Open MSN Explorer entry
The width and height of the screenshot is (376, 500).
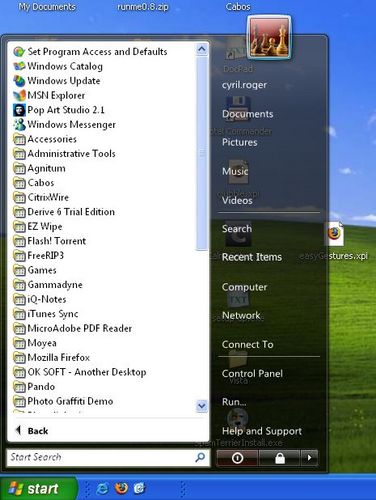point(49,95)
